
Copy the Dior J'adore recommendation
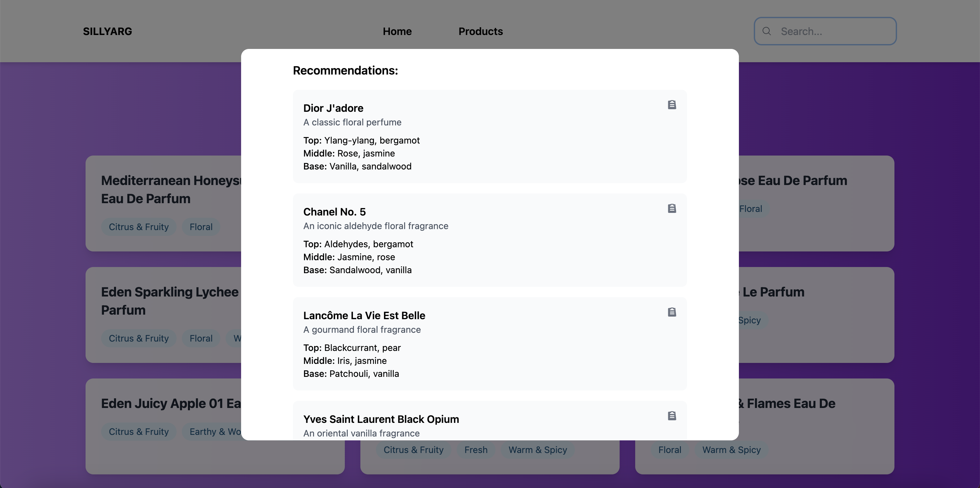[672, 105]
